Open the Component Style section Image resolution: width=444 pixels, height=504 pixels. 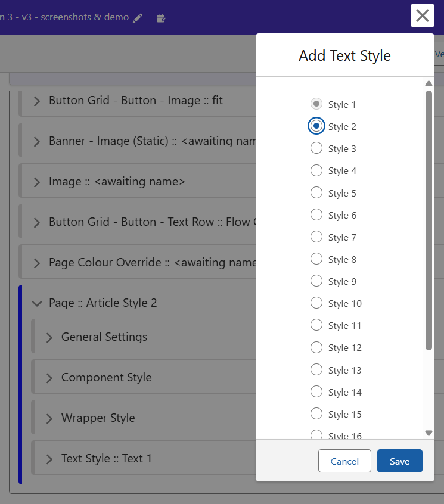coord(49,378)
